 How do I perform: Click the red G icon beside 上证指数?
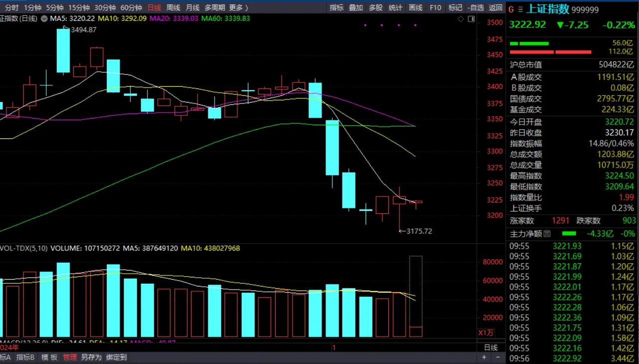[511, 9]
